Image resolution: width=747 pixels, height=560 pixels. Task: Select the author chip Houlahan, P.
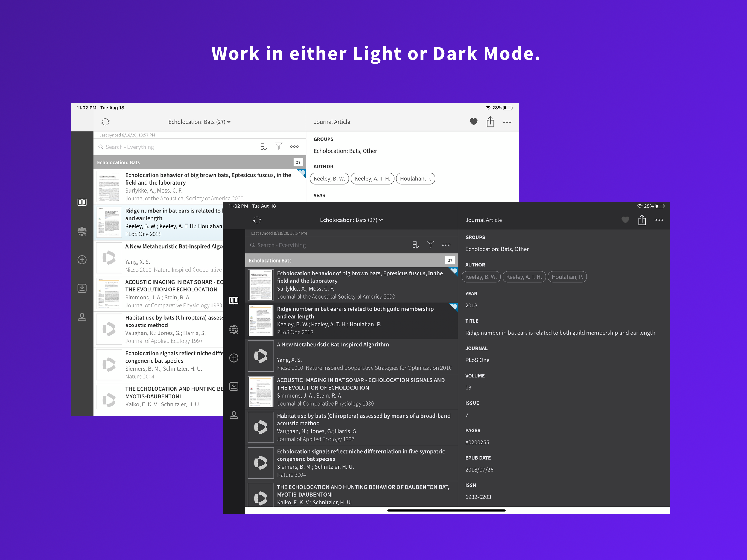567,277
